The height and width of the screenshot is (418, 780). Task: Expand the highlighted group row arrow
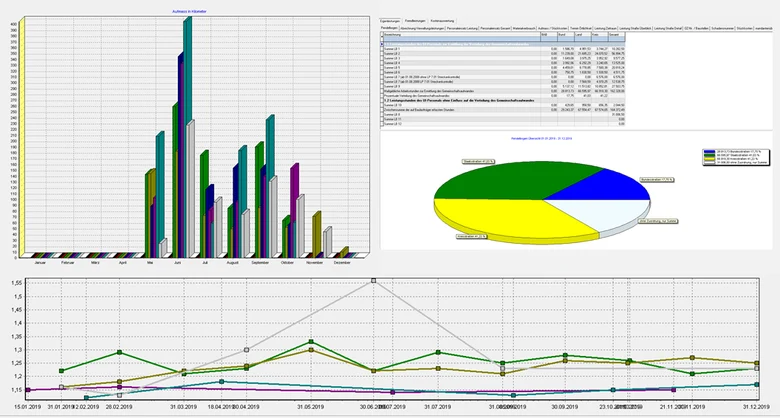382,44
